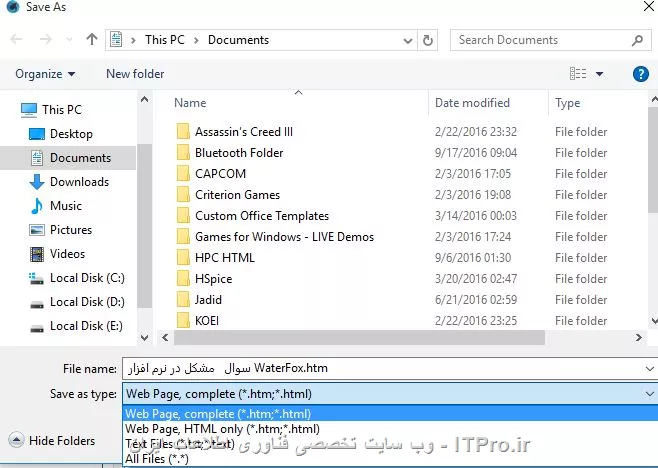Select the CAPCOM folder icon
658x468 pixels.
(183, 173)
